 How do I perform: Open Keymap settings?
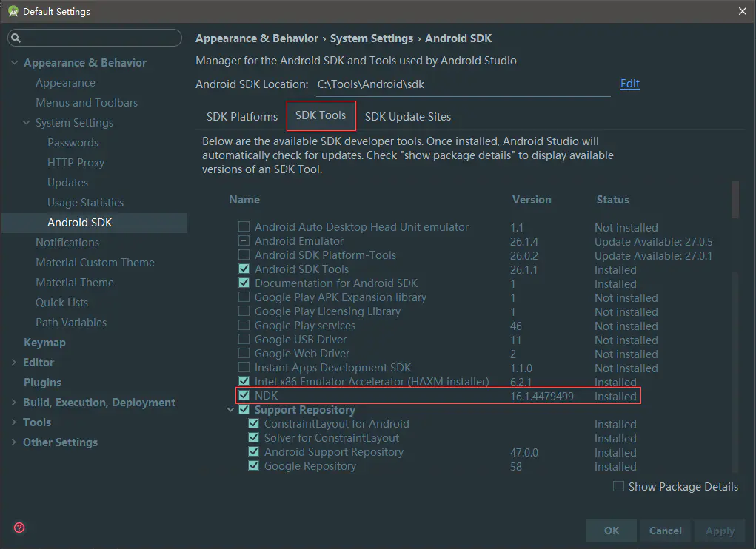tap(45, 343)
